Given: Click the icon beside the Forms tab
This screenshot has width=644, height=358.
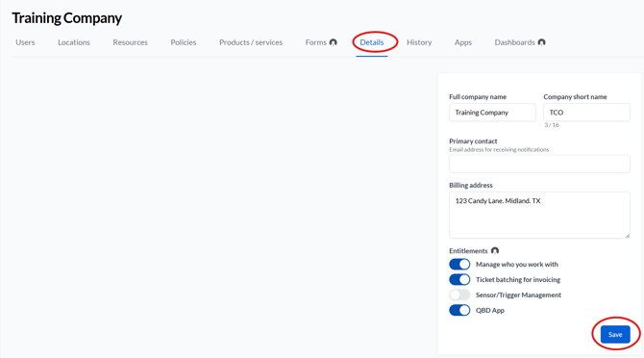Looking at the screenshot, I should [x=334, y=42].
